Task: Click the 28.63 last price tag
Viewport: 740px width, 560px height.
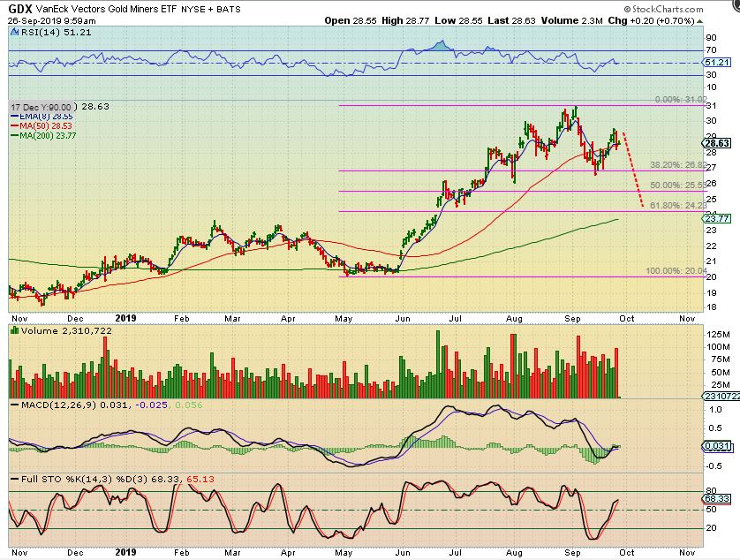Action: pos(717,143)
